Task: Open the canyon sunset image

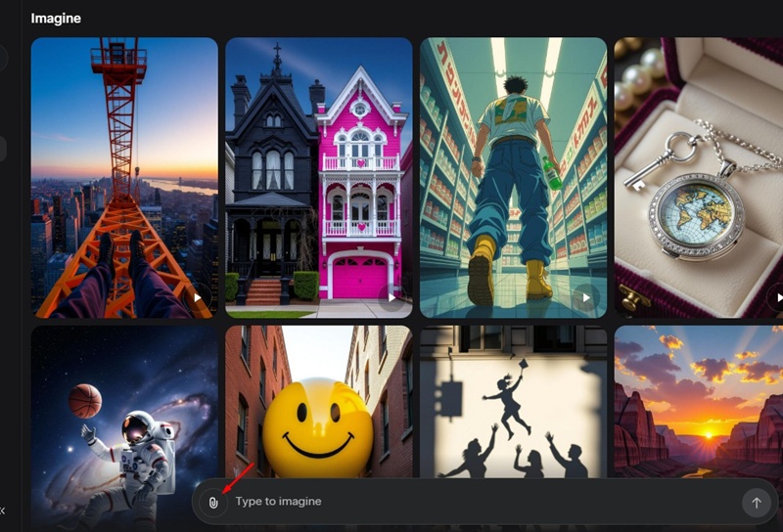Action: 699,402
